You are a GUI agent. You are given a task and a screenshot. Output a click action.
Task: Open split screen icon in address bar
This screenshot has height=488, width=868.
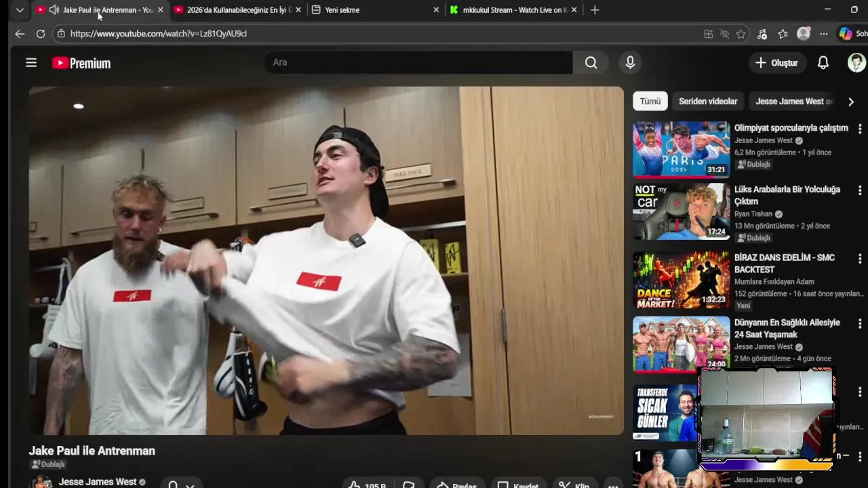coord(708,34)
